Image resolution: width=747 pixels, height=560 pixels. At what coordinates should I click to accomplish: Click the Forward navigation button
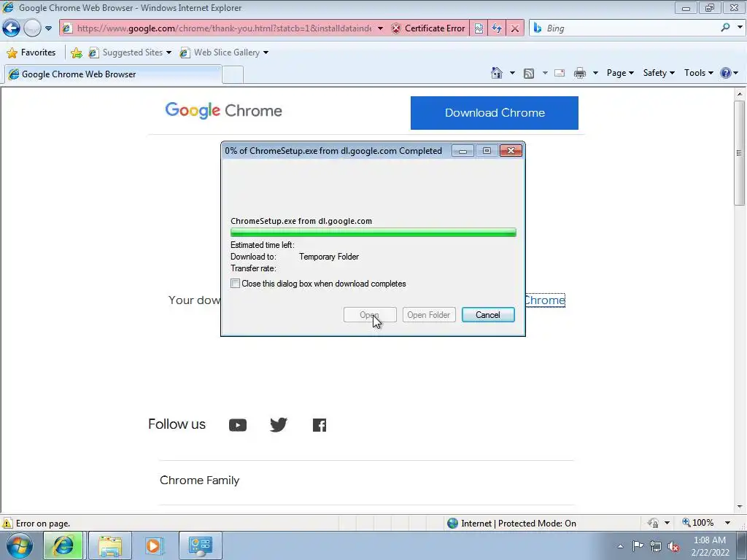32,28
